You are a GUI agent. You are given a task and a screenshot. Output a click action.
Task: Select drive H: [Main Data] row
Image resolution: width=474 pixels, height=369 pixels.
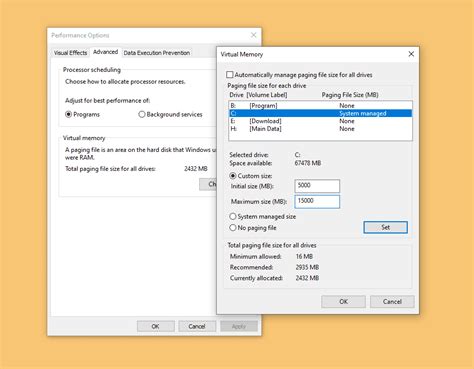320,129
